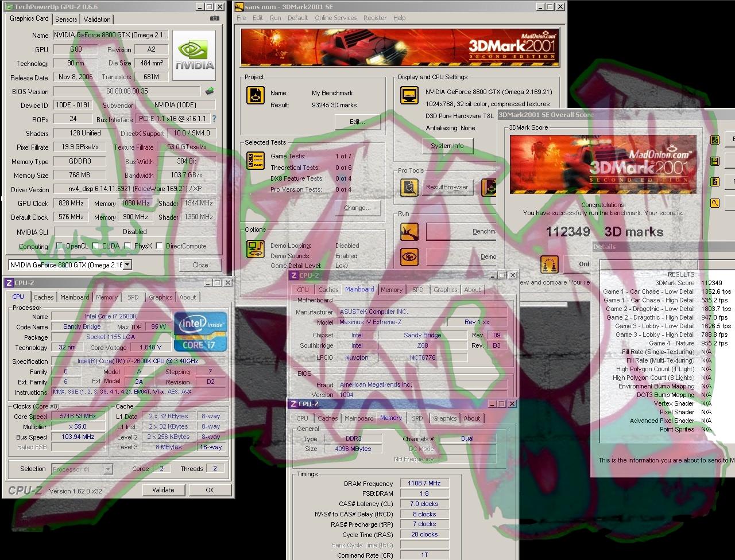
Task: Click the top document icon in the score dialog
Action: [715, 140]
